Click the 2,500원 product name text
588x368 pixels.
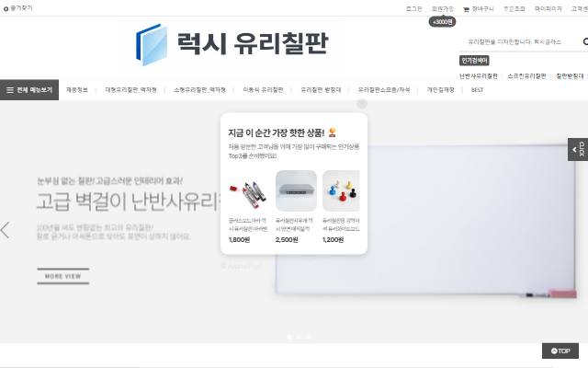tap(294, 224)
